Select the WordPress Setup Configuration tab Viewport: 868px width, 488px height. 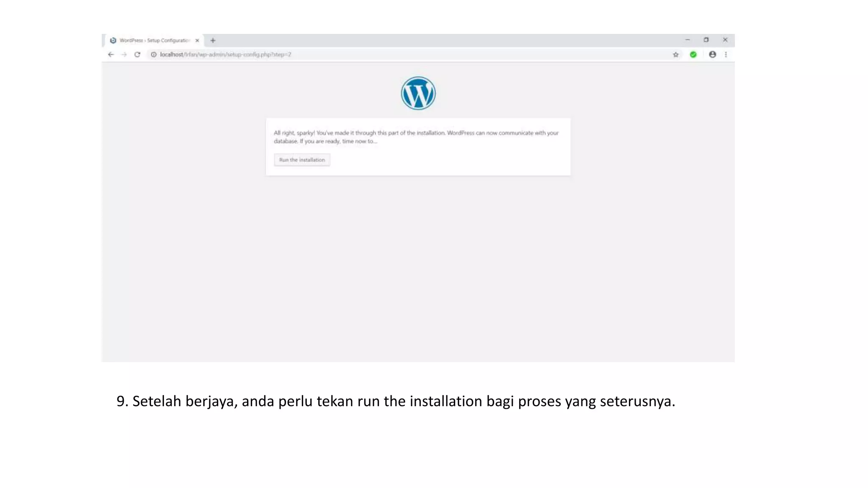pyautogui.click(x=154, y=41)
